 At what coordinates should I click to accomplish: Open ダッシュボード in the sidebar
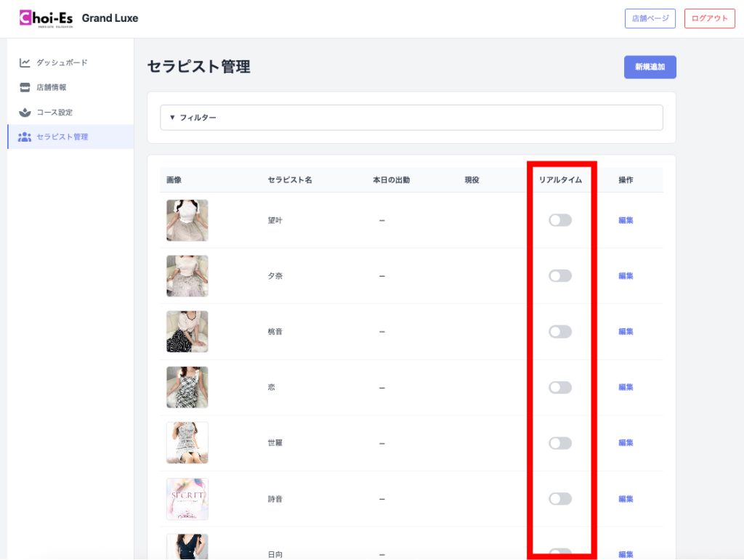(x=62, y=62)
